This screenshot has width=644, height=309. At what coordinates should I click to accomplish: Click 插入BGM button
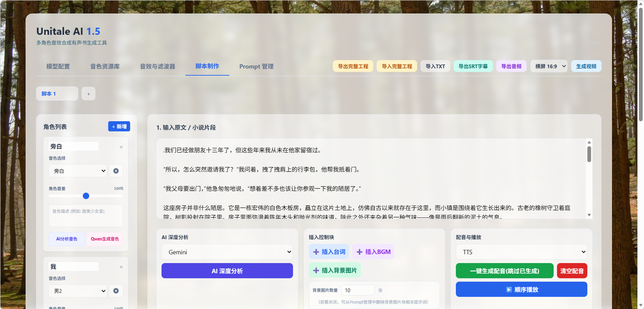[x=374, y=252]
